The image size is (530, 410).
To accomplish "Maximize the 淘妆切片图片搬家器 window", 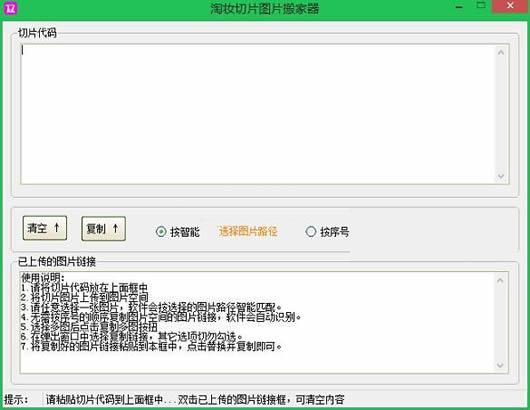I will pos(481,6).
